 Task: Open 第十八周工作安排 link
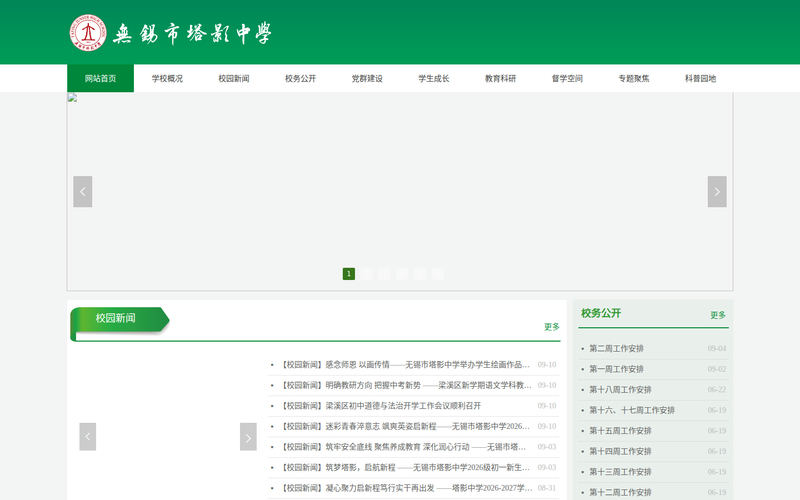point(620,389)
